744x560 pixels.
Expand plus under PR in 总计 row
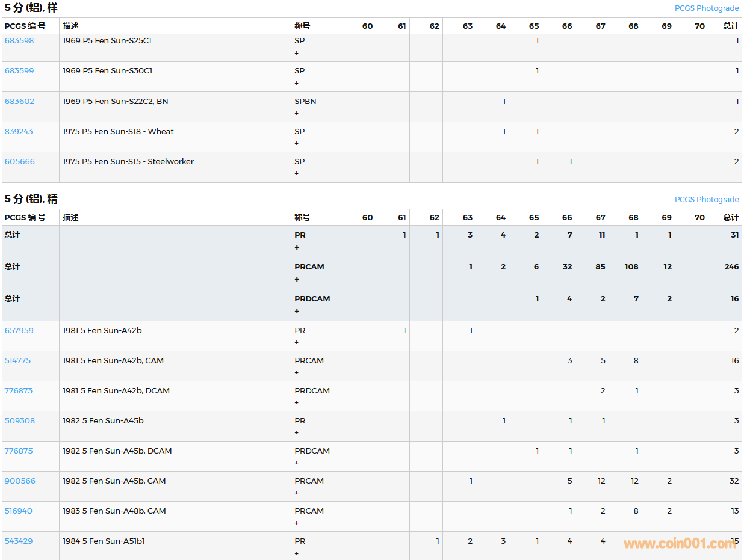[x=297, y=248]
